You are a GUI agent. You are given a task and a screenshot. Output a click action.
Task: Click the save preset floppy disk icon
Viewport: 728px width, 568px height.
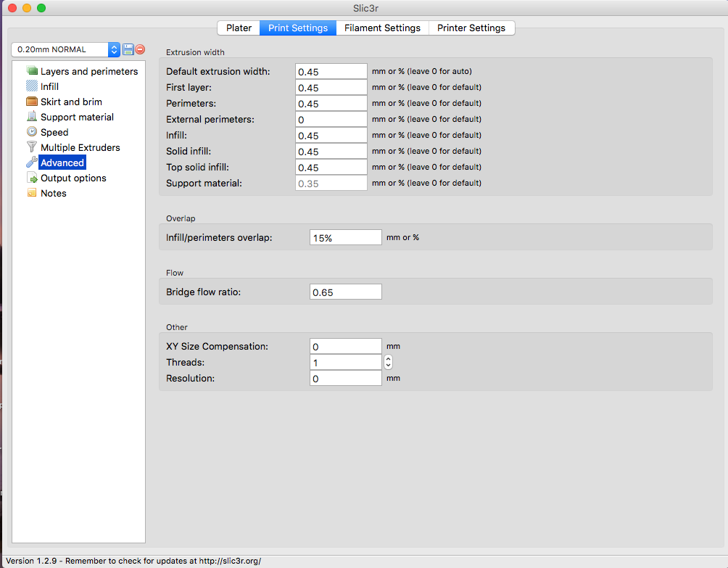(x=128, y=49)
